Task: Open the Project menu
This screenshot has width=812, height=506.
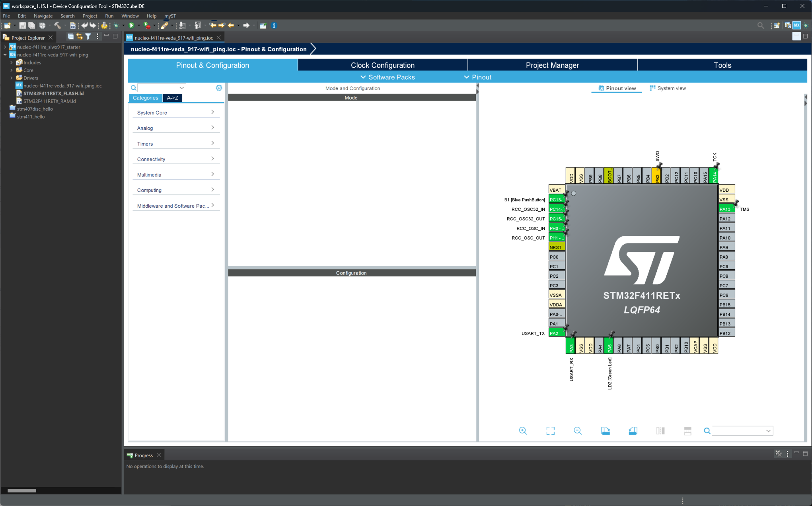Action: tap(90, 16)
